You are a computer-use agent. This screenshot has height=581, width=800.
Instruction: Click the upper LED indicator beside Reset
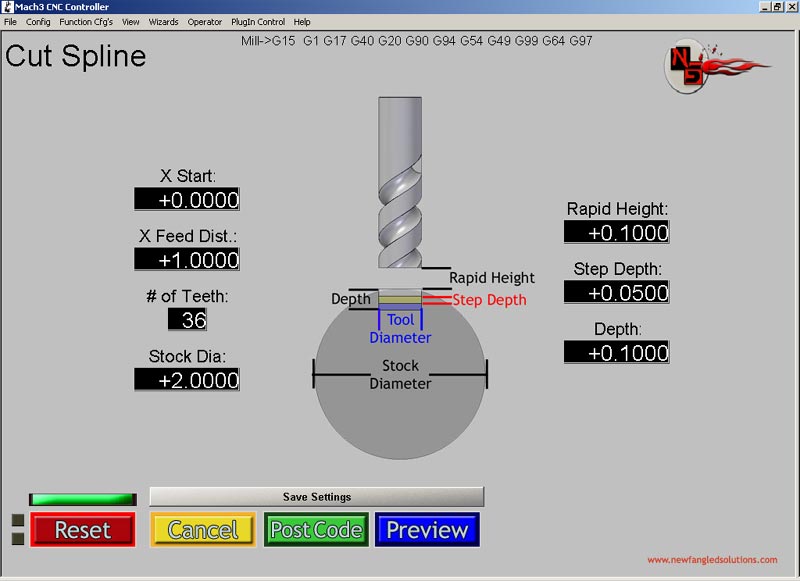[x=18, y=520]
